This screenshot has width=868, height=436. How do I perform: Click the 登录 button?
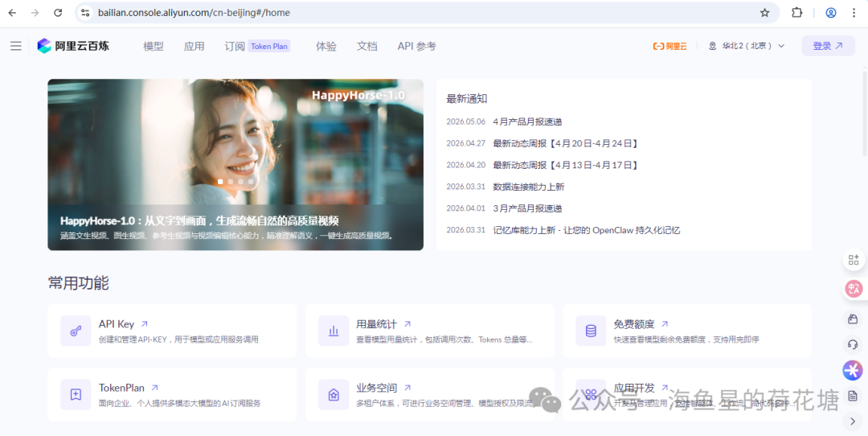pos(828,46)
